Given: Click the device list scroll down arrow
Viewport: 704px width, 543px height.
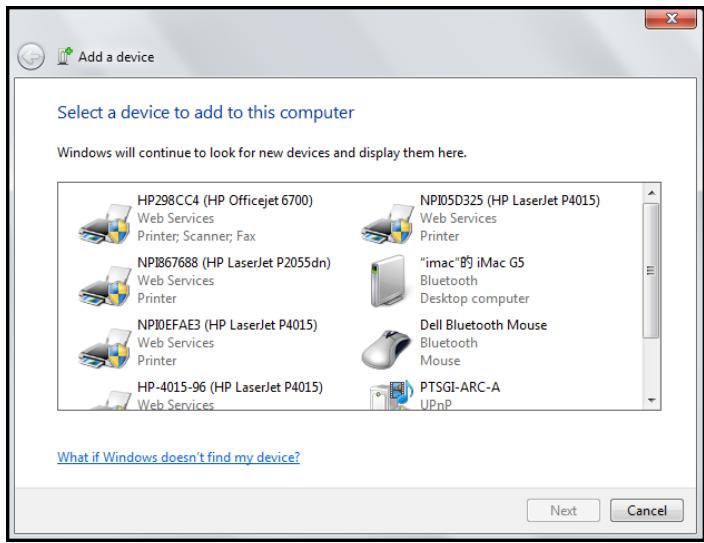Looking at the screenshot, I should [651, 400].
